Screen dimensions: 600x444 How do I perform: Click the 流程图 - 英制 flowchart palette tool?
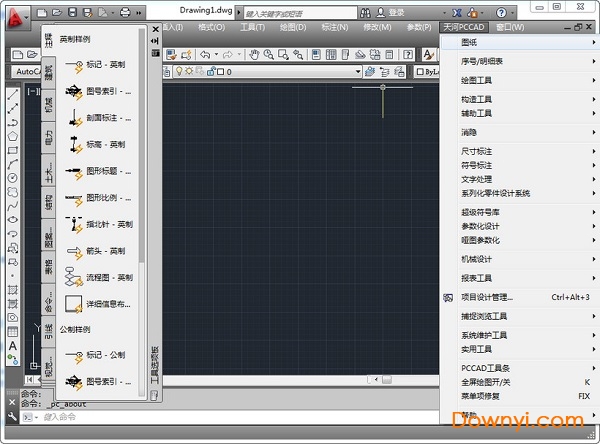pos(99,277)
